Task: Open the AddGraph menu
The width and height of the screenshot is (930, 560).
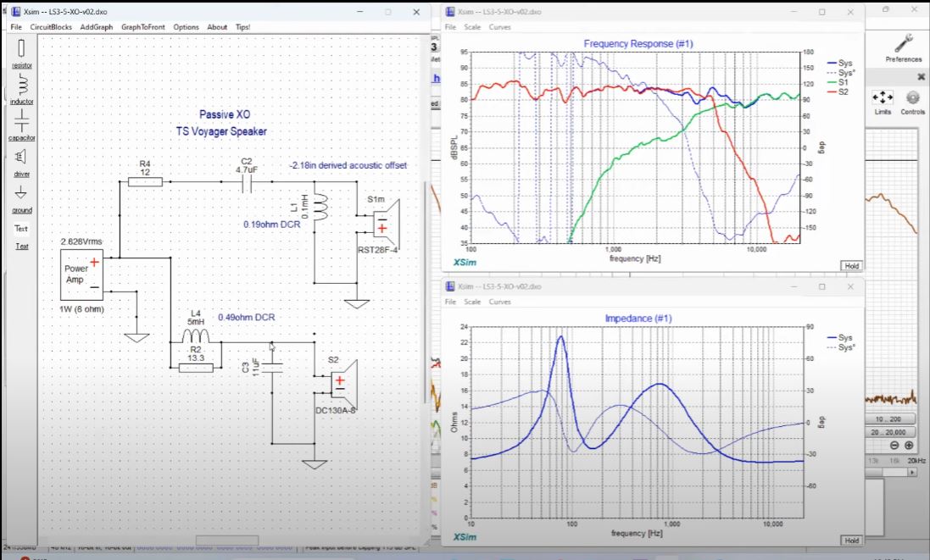Action: (x=96, y=26)
